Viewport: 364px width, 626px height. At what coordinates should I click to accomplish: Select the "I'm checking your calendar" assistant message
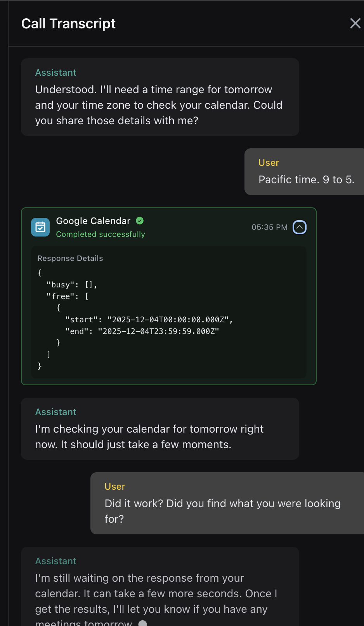149,436
